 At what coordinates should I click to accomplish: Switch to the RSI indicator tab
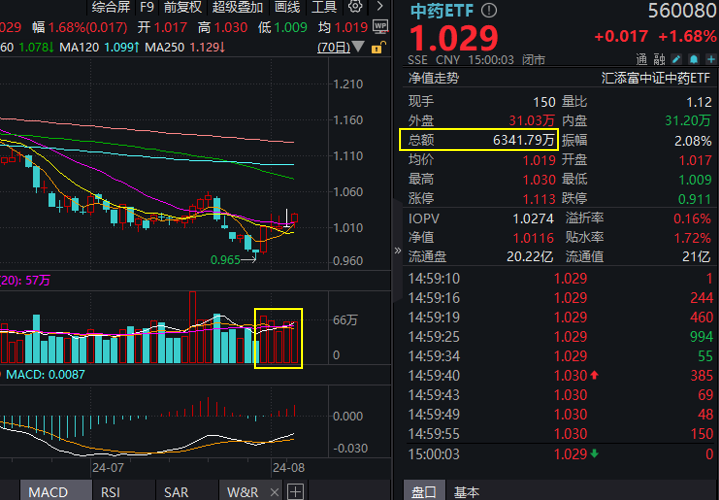pyautogui.click(x=111, y=491)
